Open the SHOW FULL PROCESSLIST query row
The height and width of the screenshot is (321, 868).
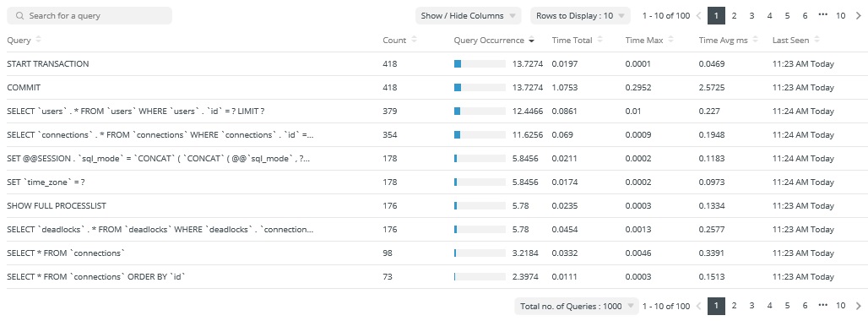click(x=434, y=206)
